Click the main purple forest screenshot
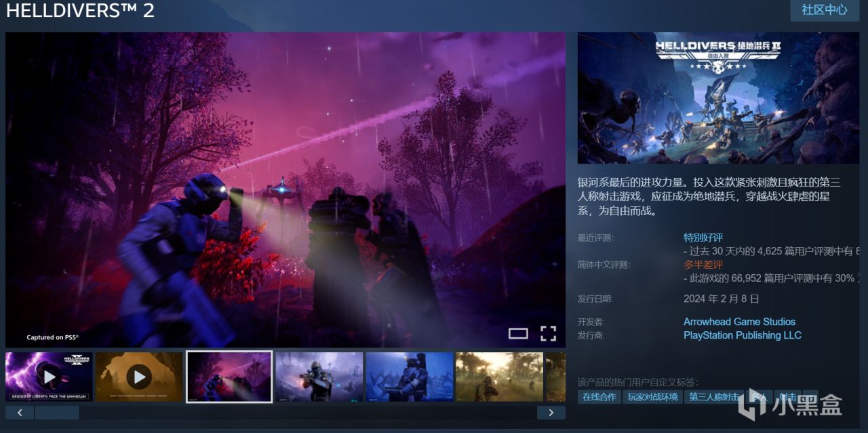This screenshot has width=868, height=433. pyautogui.click(x=285, y=190)
